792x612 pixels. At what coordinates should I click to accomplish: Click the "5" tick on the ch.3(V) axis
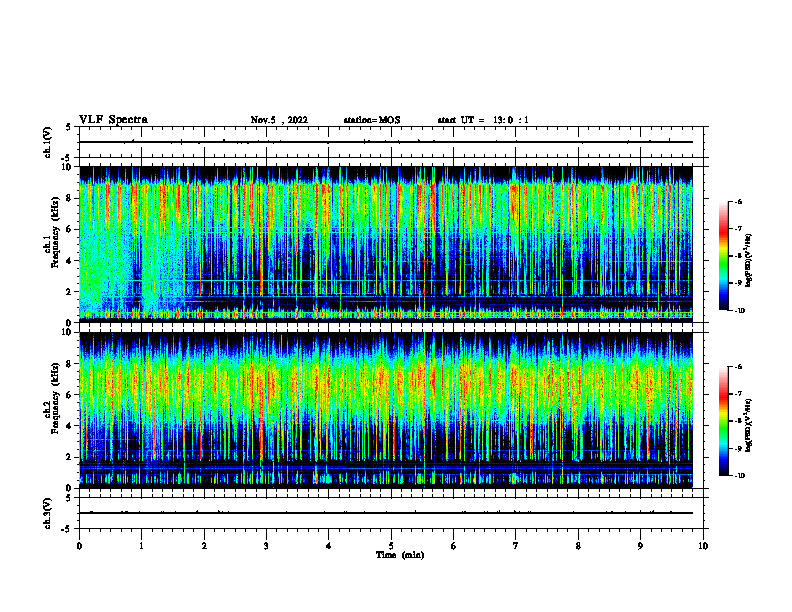click(69, 498)
